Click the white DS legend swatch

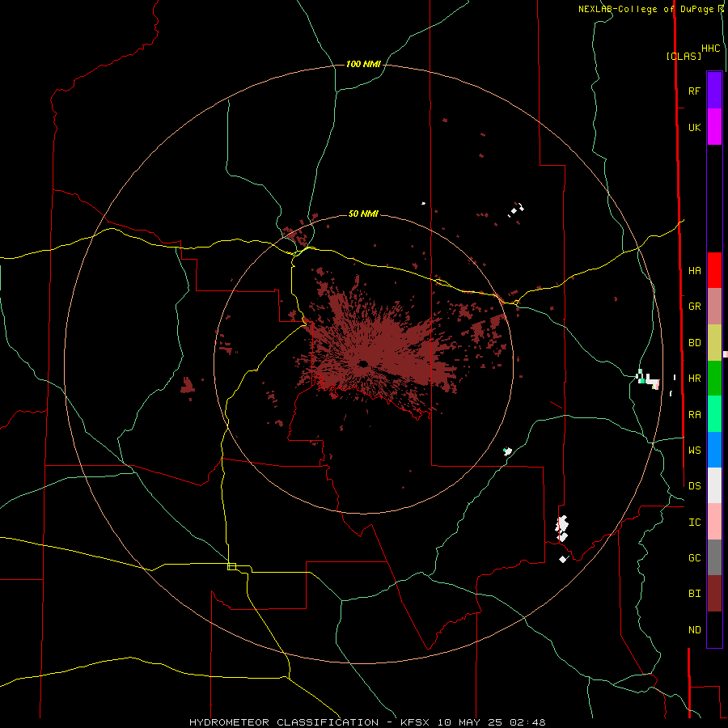pyautogui.click(x=714, y=485)
